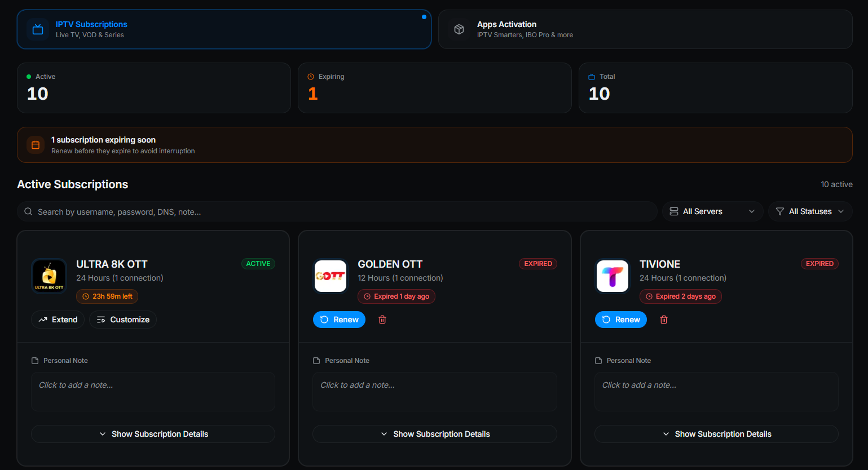Customize the ULTRA 8K OTT subscription

point(123,320)
